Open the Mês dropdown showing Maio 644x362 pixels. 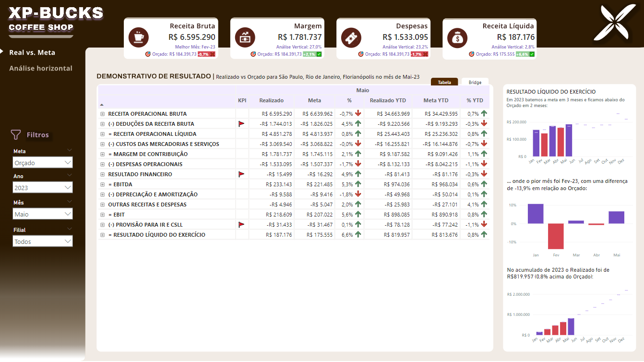point(43,214)
